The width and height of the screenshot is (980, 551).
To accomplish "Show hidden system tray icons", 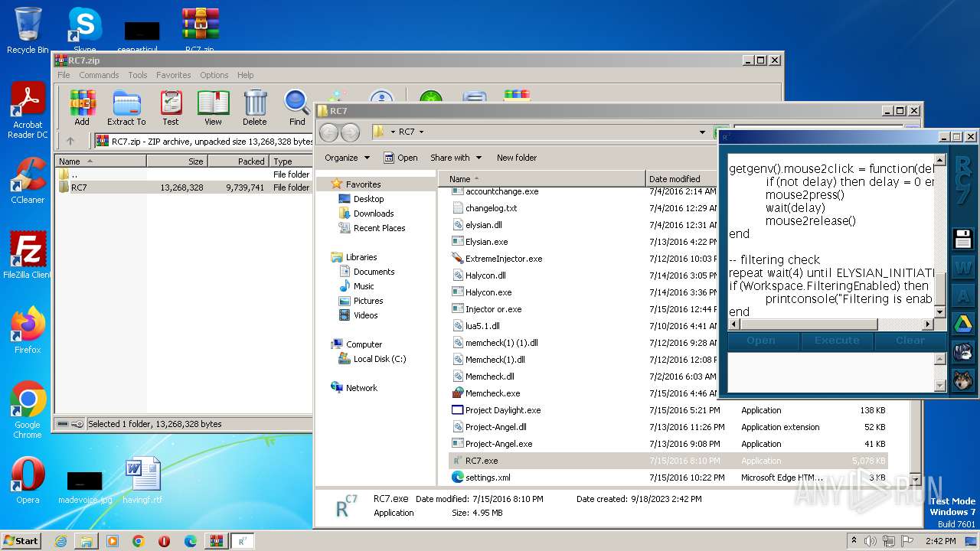I will 854,541.
